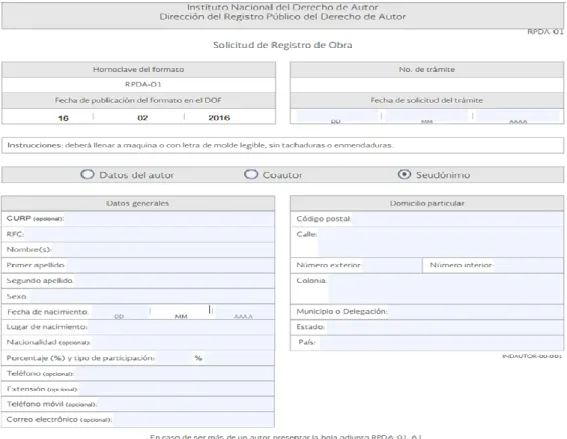Click the Primer apellido field

tap(170, 265)
